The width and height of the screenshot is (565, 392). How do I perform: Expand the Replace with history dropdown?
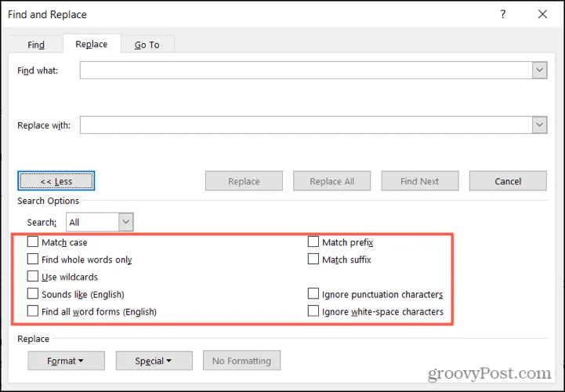pos(539,125)
